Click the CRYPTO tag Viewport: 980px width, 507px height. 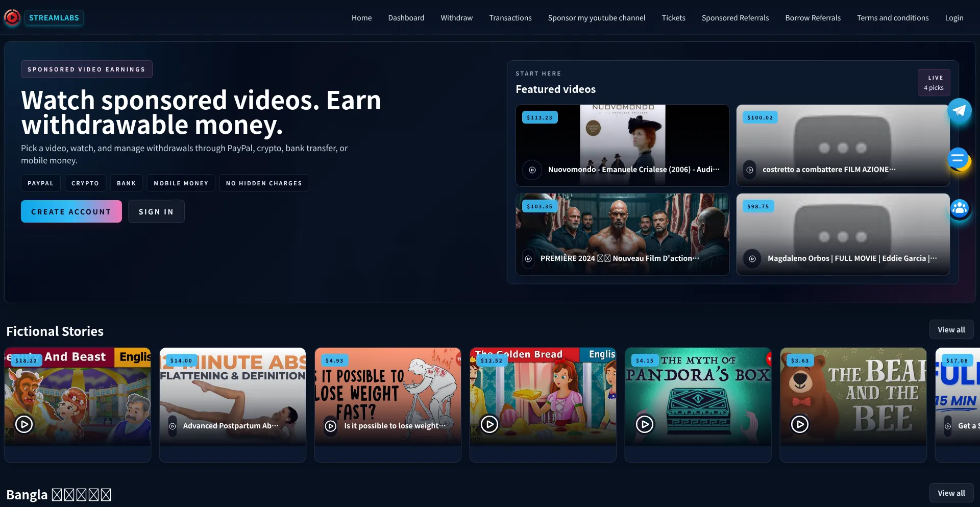coord(85,183)
